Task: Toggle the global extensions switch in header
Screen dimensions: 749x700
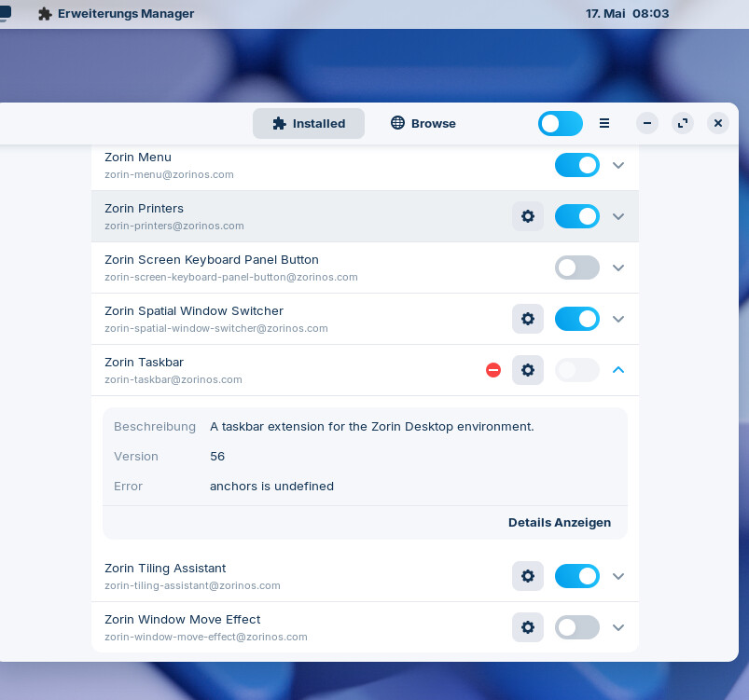Action: coord(561,124)
